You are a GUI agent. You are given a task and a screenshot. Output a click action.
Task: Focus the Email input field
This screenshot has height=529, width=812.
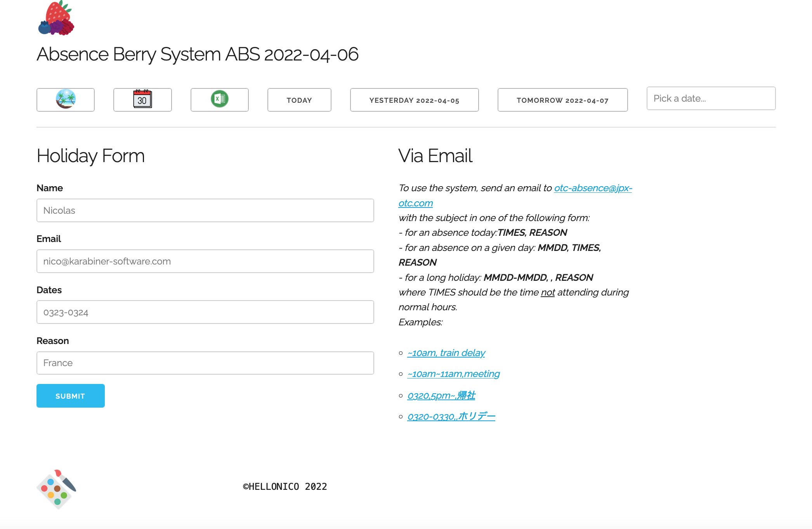pos(205,261)
